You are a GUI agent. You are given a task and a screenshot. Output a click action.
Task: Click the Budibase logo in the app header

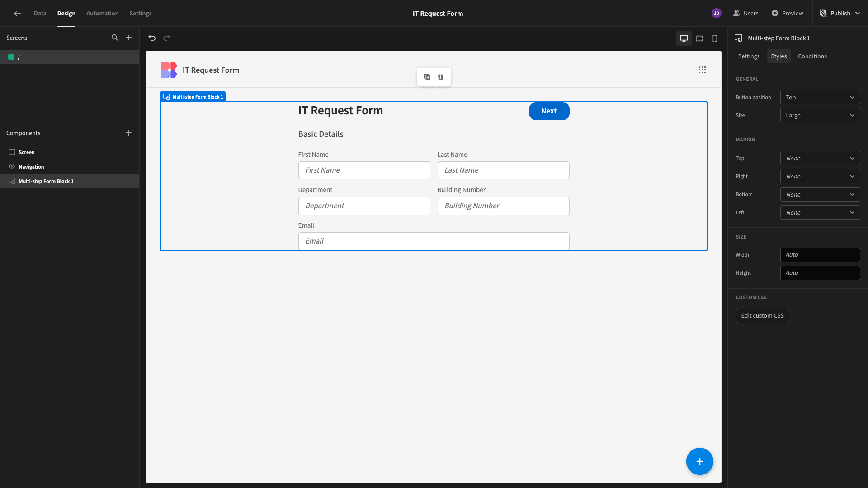tap(169, 70)
